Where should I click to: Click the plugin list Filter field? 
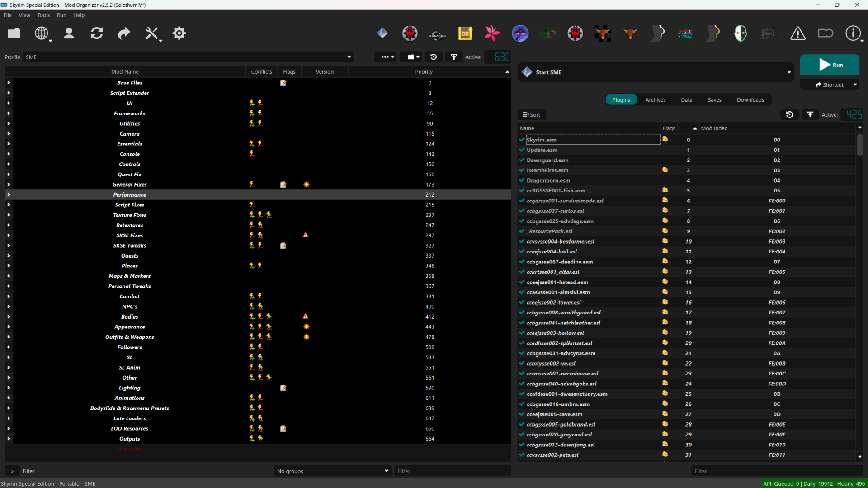pyautogui.click(x=777, y=471)
